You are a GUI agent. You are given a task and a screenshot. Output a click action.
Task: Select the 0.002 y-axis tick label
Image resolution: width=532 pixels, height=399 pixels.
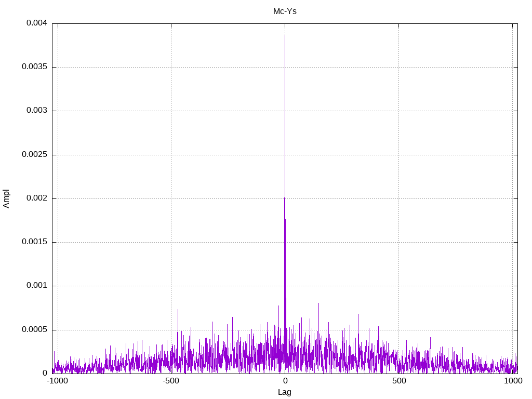pos(37,198)
